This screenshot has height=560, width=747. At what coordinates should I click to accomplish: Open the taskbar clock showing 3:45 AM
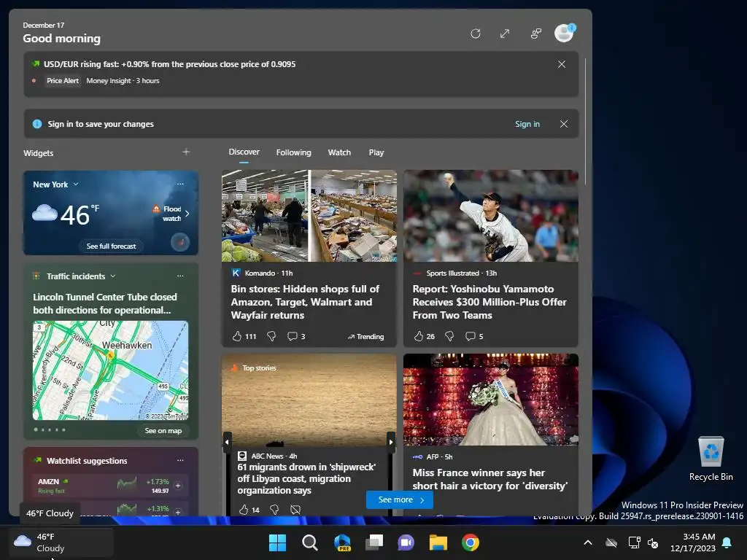click(x=693, y=542)
